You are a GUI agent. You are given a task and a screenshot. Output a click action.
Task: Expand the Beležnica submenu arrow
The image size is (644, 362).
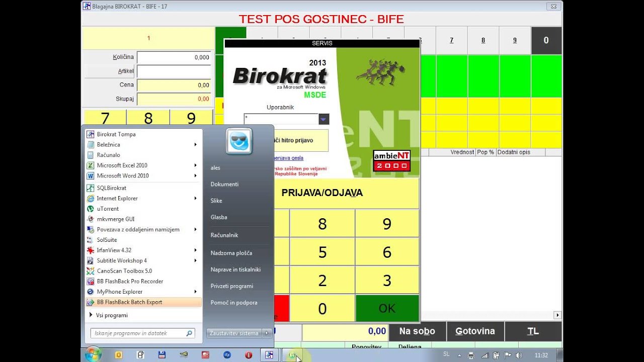pos(195,145)
